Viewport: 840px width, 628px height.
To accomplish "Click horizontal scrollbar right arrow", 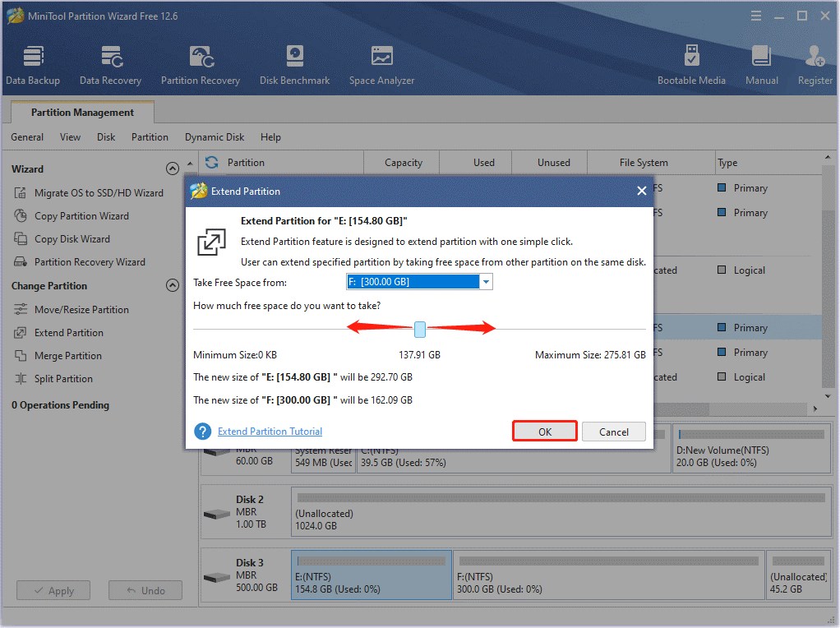I will coord(815,409).
